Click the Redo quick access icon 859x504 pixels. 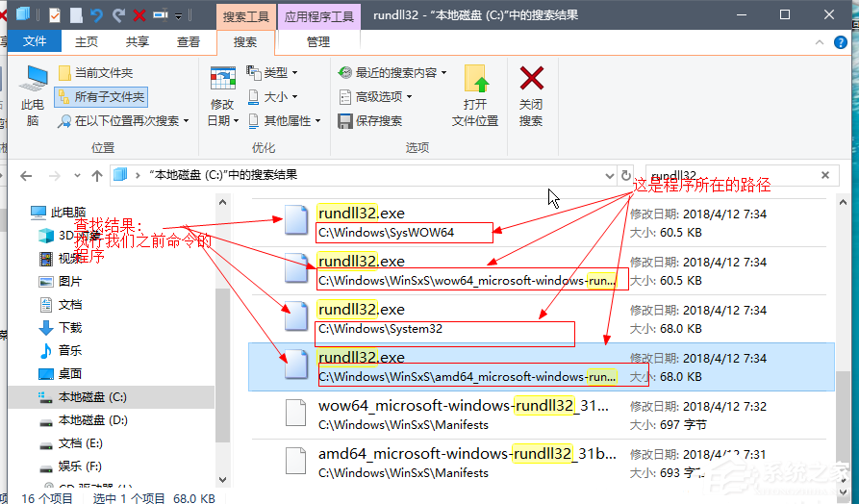point(118,14)
